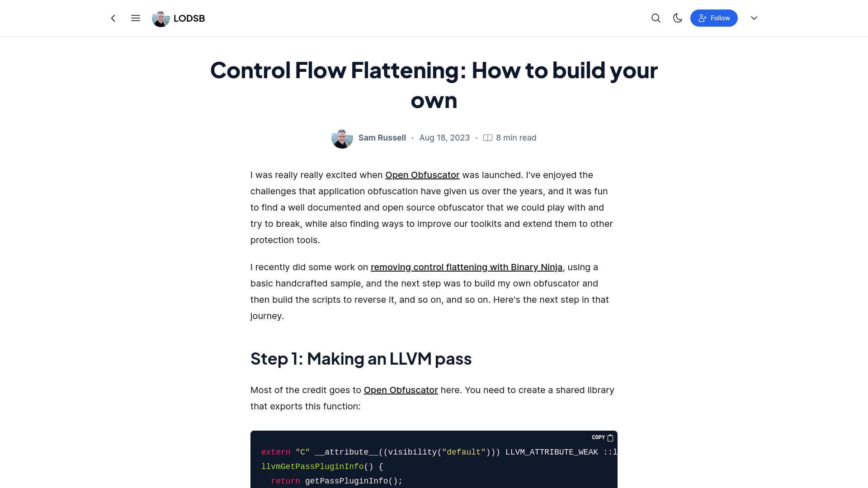This screenshot has width=868, height=488.
Task: Click the reading time book icon
Action: [x=488, y=138]
